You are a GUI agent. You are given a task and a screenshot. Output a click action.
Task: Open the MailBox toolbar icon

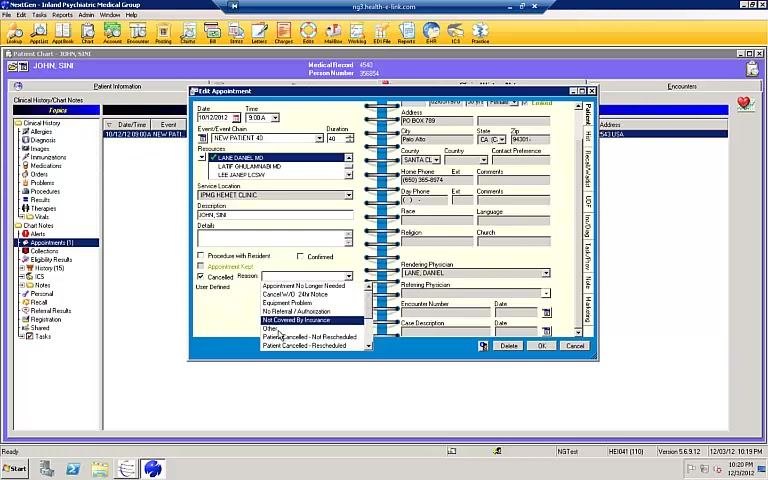pyautogui.click(x=333, y=33)
